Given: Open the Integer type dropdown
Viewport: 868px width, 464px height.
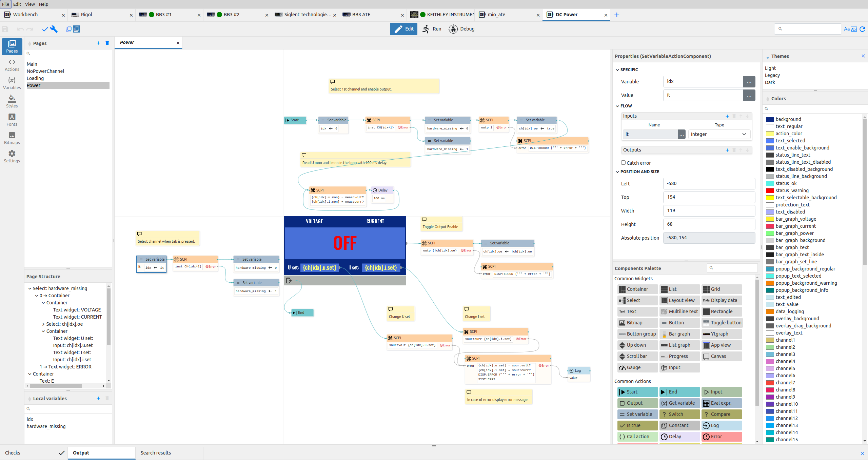Looking at the screenshot, I should tap(719, 134).
